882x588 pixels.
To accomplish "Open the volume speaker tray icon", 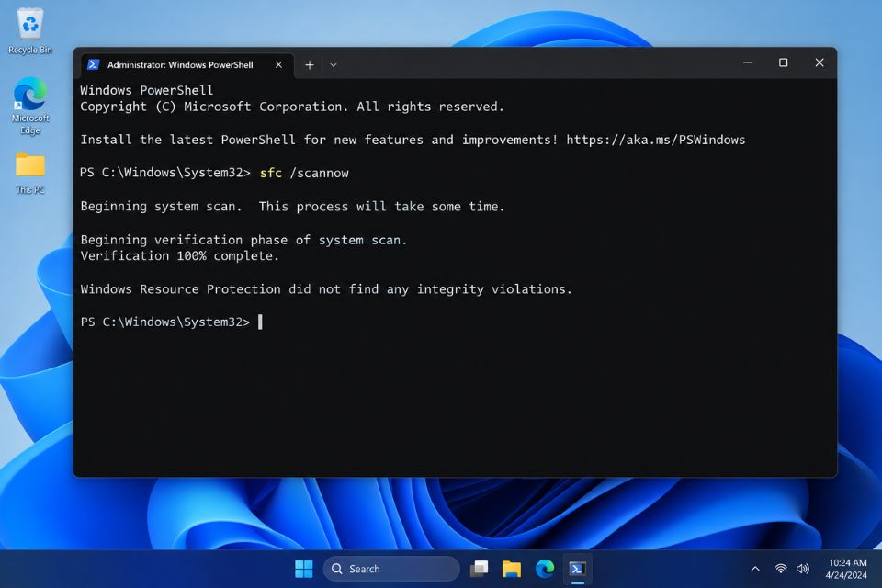I will [x=803, y=569].
